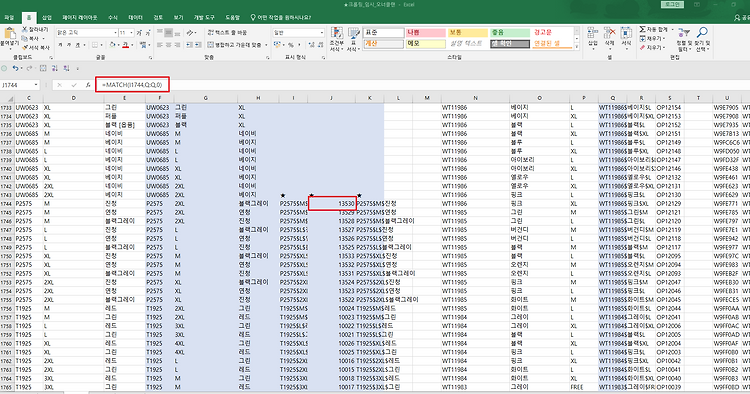Click the Redo arrow in quick access
The height and width of the screenshot is (394, 750).
[x=30, y=68]
